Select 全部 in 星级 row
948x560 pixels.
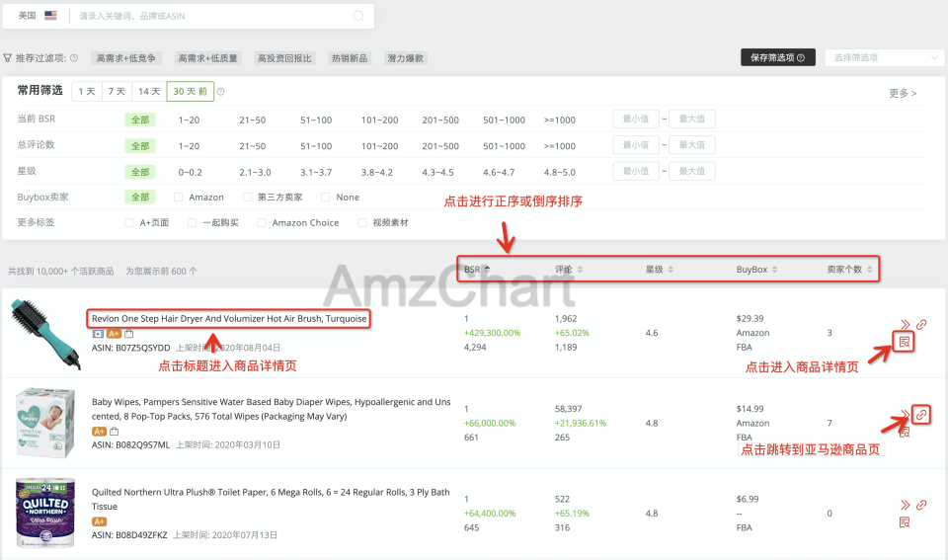140,172
